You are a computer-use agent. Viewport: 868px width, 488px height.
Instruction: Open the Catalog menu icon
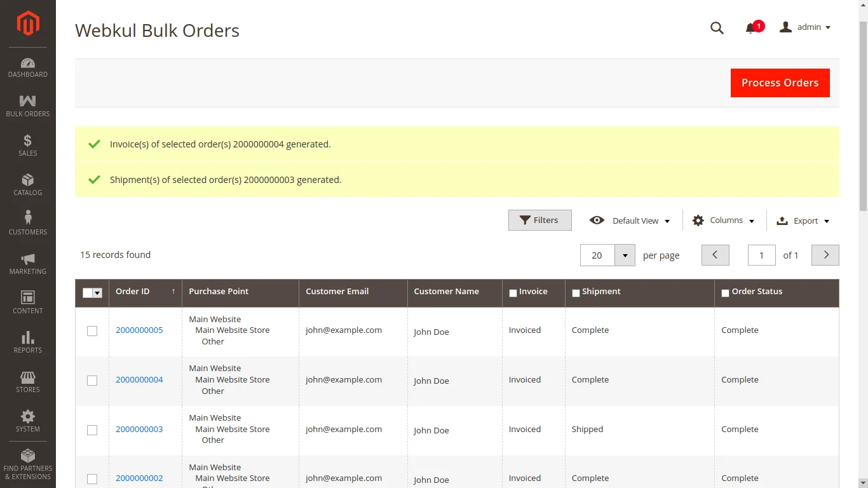click(27, 184)
